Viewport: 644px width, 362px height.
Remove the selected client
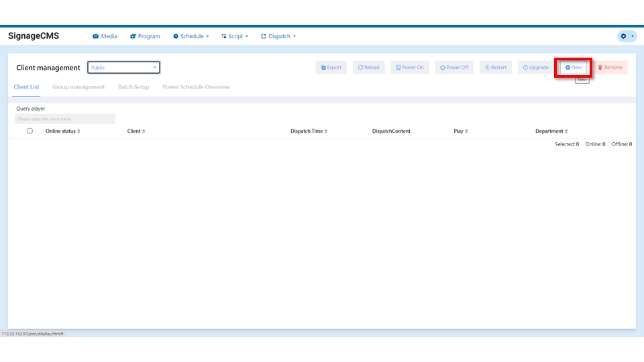pyautogui.click(x=610, y=68)
